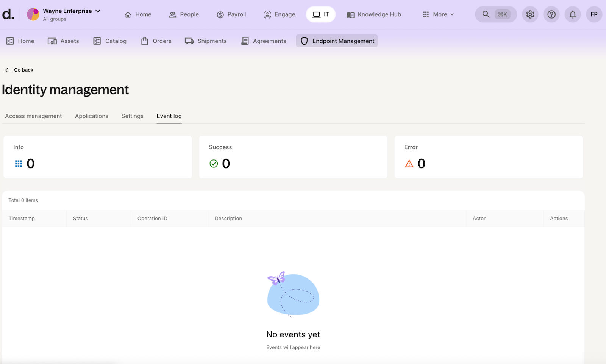The image size is (606, 364).
Task: Open notifications bell icon
Action: coord(573,14)
